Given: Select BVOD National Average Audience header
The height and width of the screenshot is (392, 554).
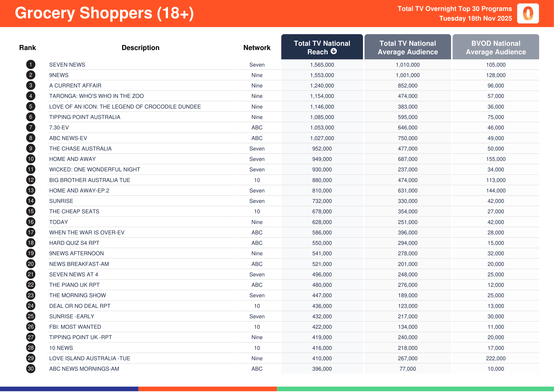Looking at the screenshot, I should click(495, 48).
